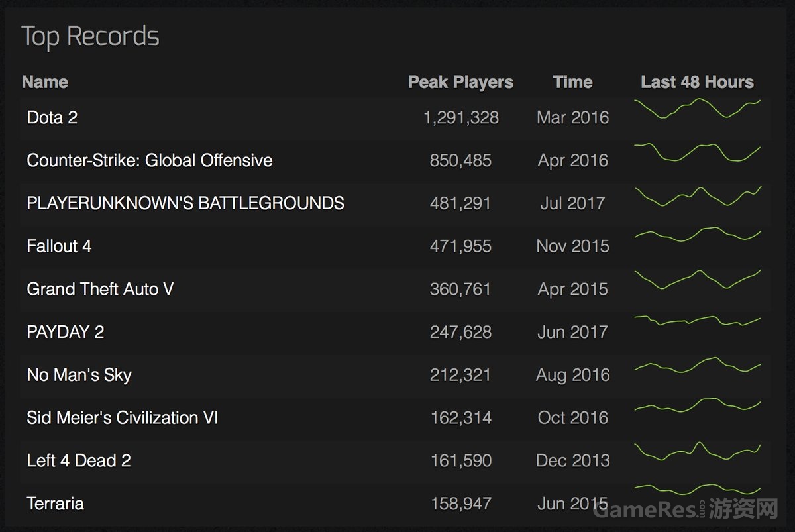Open PLAYERUNKNOWN'S BATTLEGROUNDS game link
Viewport: 795px width, 532px height.
pyautogui.click(x=185, y=203)
